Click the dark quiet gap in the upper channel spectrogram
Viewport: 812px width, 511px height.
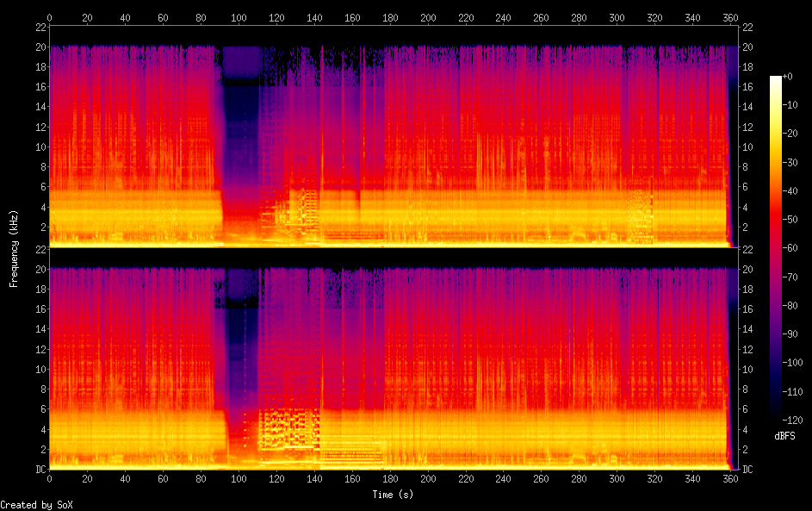coord(241,129)
